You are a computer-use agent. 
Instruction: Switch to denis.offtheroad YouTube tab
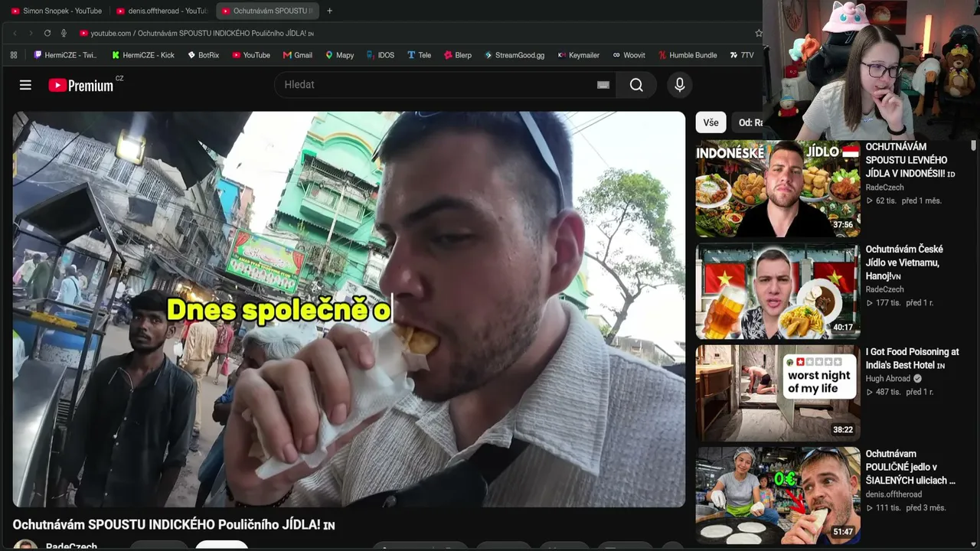162,11
